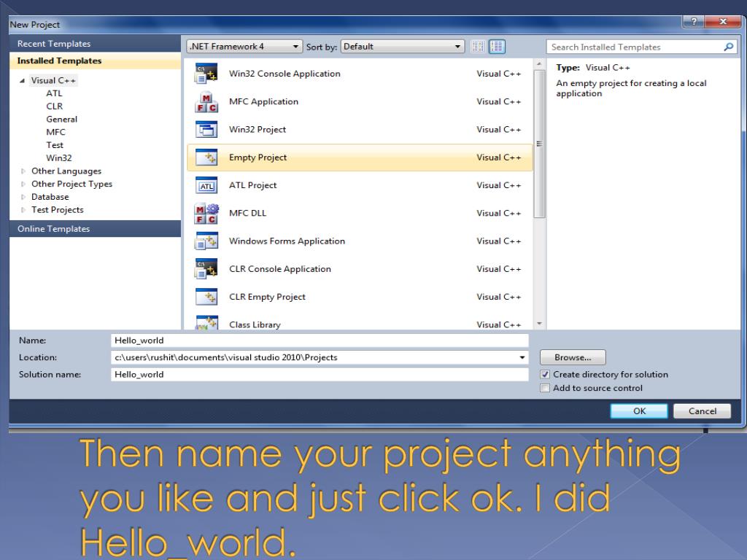Click the MFC Application template icon
The height and width of the screenshot is (560, 747).
tap(206, 101)
